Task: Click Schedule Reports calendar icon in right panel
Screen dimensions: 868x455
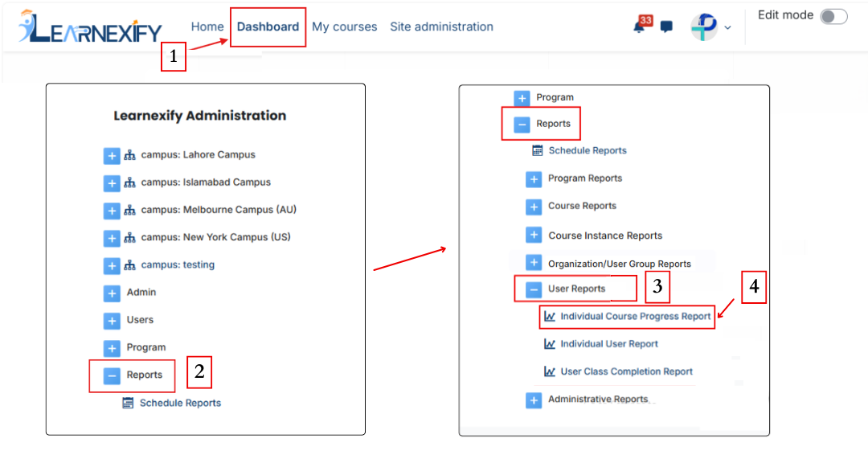Action: 537,150
